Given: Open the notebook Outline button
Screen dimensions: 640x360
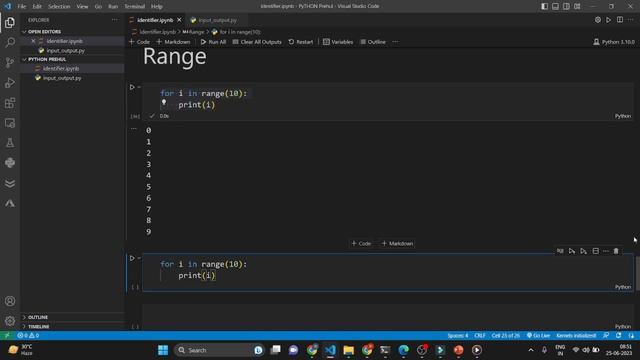Looking at the screenshot, I should pyautogui.click(x=373, y=42).
